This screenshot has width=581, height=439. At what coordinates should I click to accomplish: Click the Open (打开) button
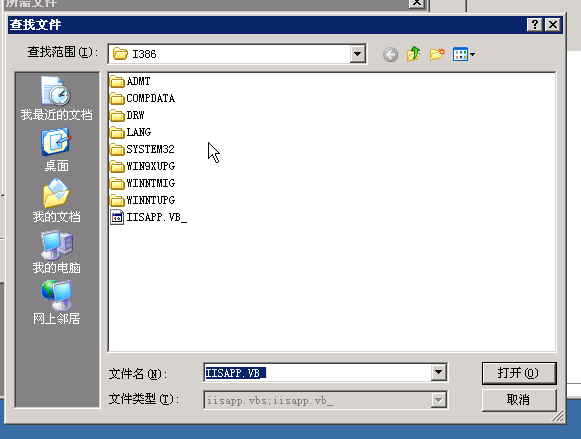point(519,373)
